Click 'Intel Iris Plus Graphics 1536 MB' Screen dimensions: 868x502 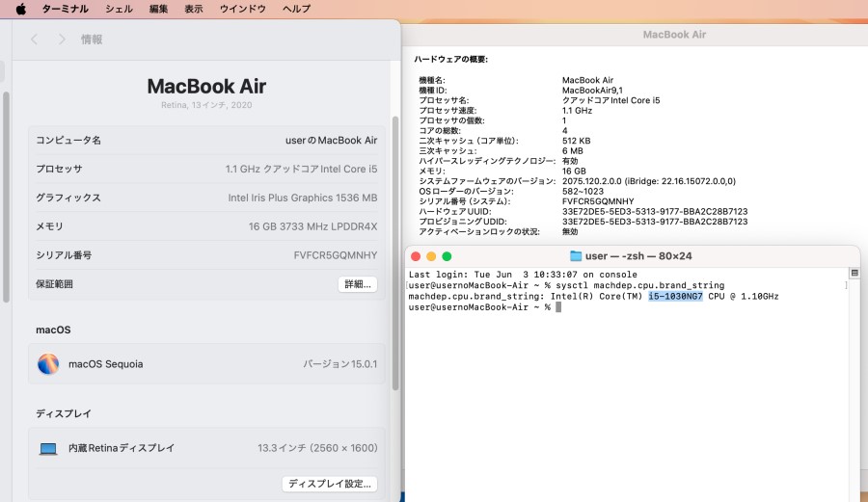click(302, 198)
